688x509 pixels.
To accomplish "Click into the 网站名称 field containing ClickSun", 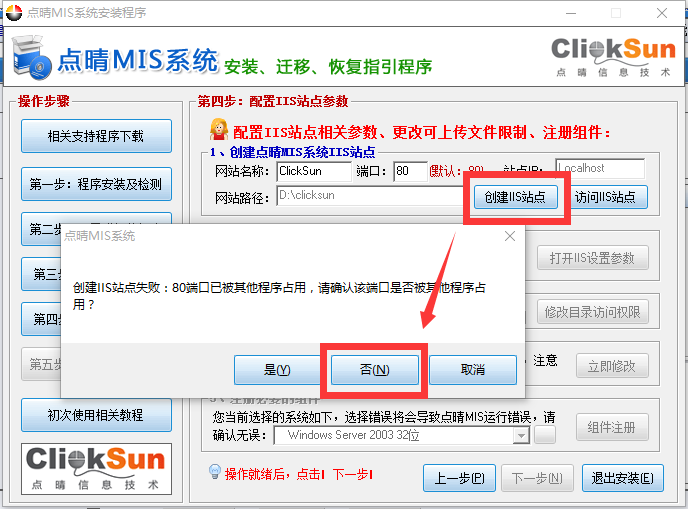I will pyautogui.click(x=312, y=171).
